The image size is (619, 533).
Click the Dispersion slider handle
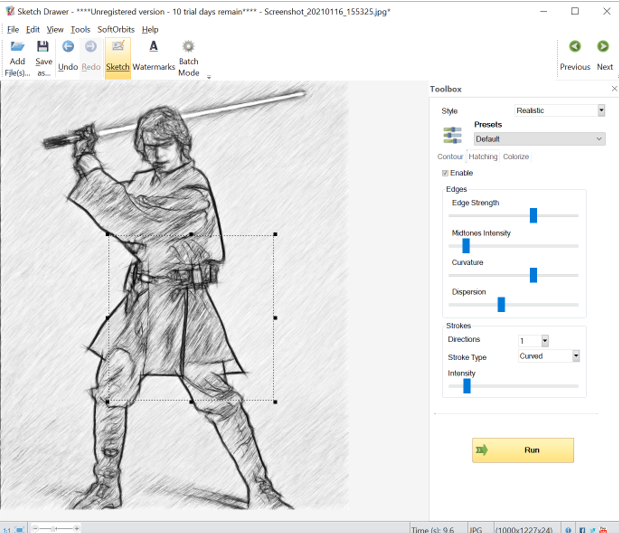pyautogui.click(x=501, y=304)
